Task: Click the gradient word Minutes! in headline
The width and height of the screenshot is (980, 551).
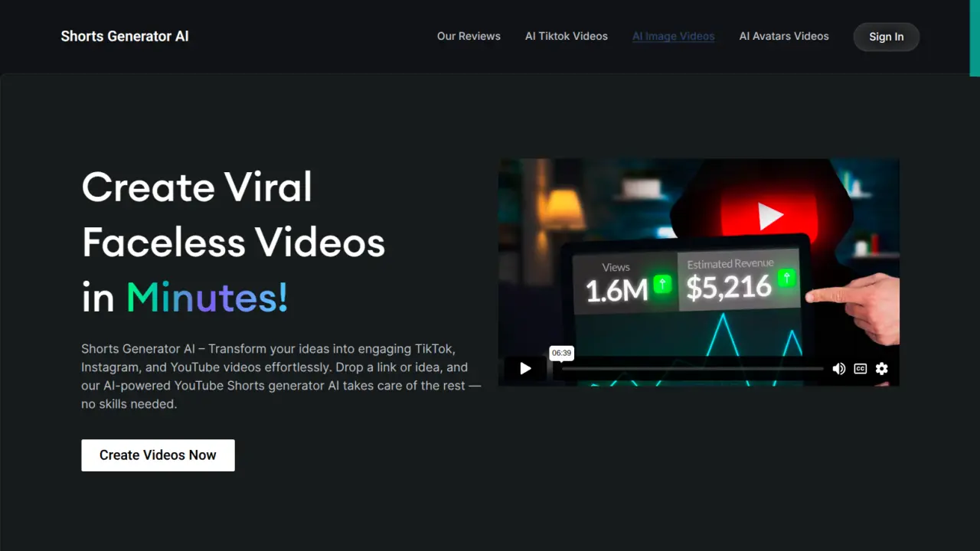Action: coord(207,298)
